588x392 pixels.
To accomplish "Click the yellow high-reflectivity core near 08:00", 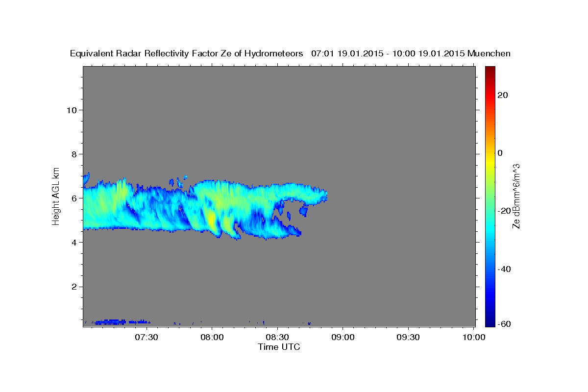I will [x=211, y=219].
